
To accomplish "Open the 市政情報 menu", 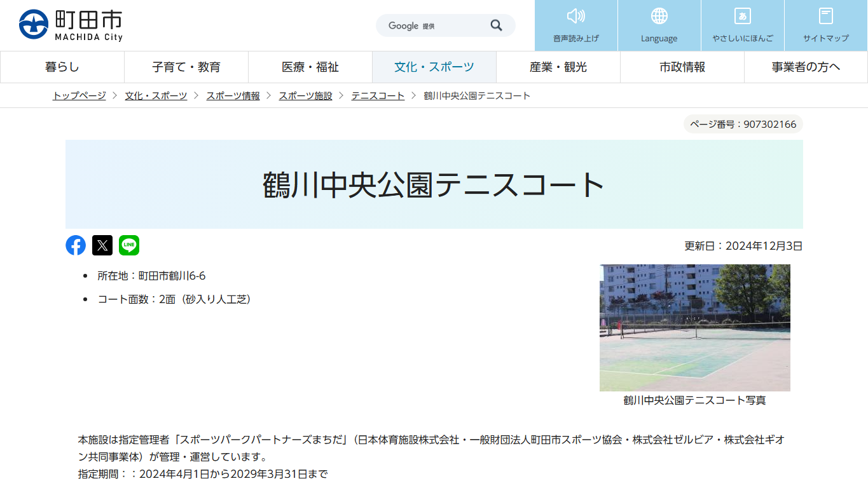I will coord(682,67).
